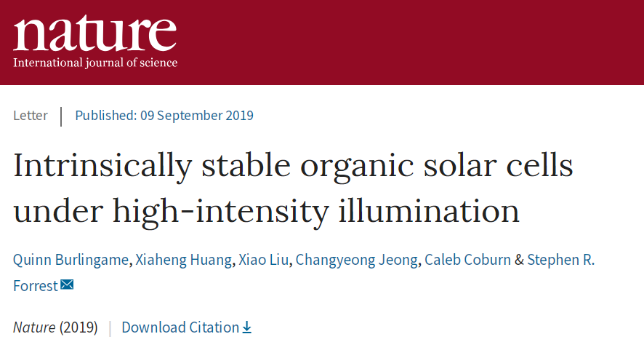644x342 pixels.
Task: Click the download arrow icon beside Citation
Action: pos(246,327)
